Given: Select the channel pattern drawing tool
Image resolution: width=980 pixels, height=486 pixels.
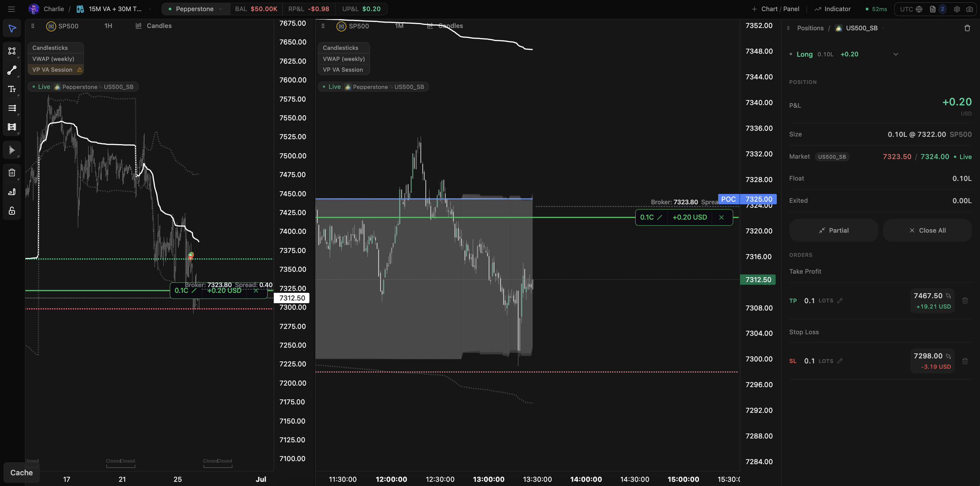Looking at the screenshot, I should click(12, 127).
